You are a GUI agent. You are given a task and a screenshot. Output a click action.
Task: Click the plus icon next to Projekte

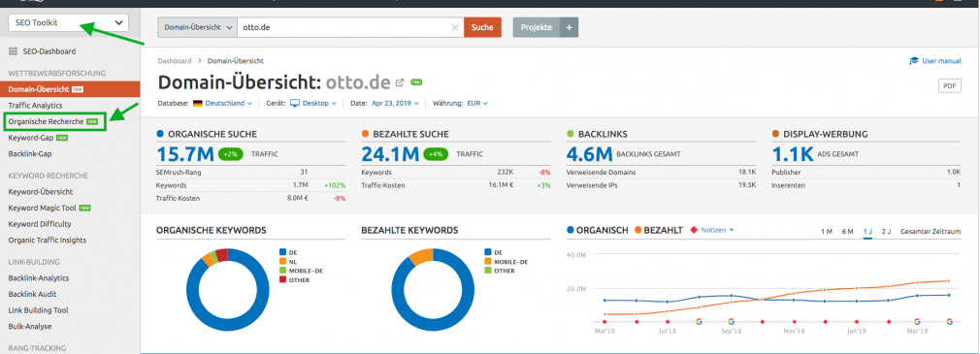tap(569, 27)
